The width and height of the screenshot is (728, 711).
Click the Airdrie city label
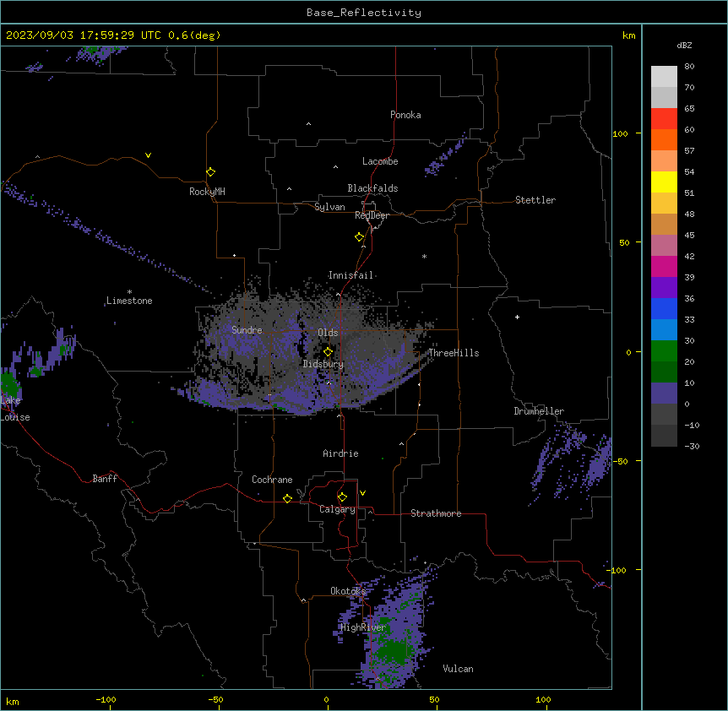tap(341, 453)
